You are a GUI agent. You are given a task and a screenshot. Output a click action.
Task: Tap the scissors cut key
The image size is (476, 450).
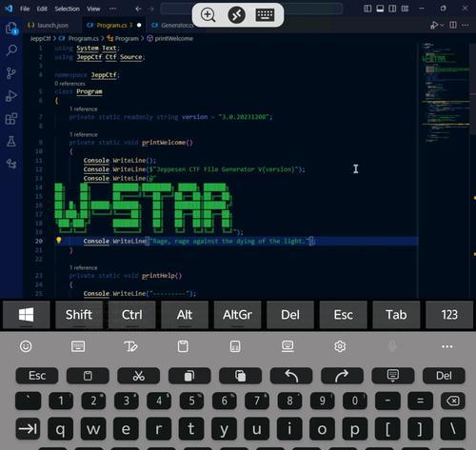tap(138, 376)
